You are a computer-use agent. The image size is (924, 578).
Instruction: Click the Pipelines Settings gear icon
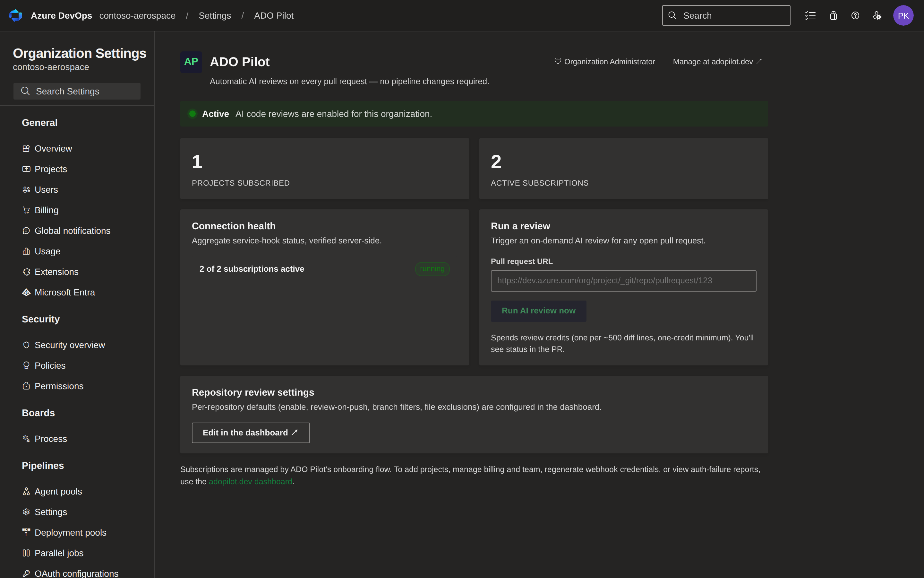26,512
